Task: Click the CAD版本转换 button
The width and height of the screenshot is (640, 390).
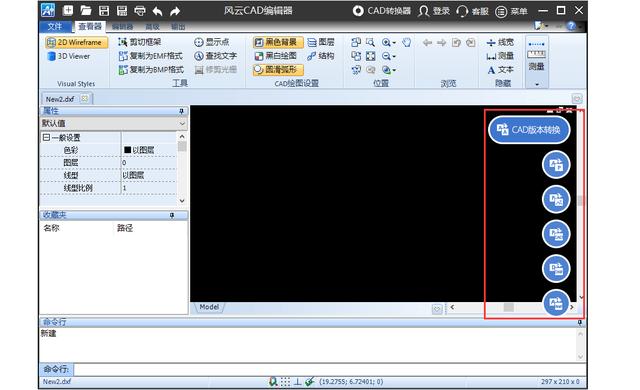Action: point(529,130)
